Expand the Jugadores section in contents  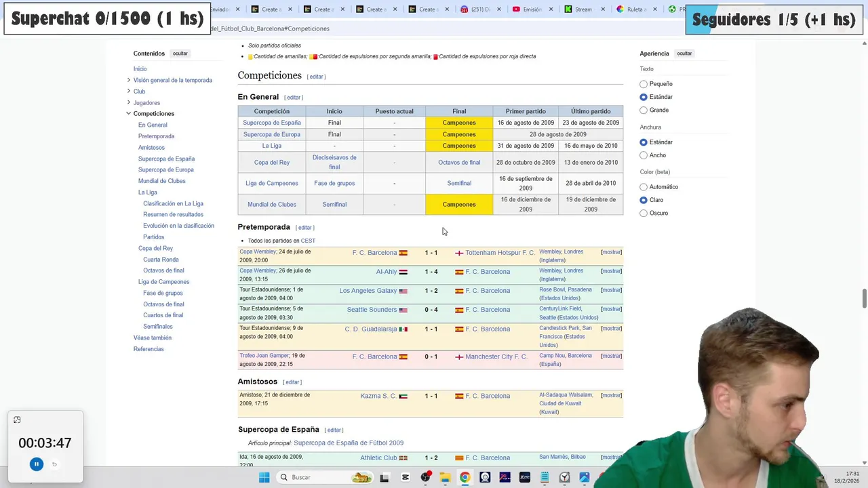[128, 102]
